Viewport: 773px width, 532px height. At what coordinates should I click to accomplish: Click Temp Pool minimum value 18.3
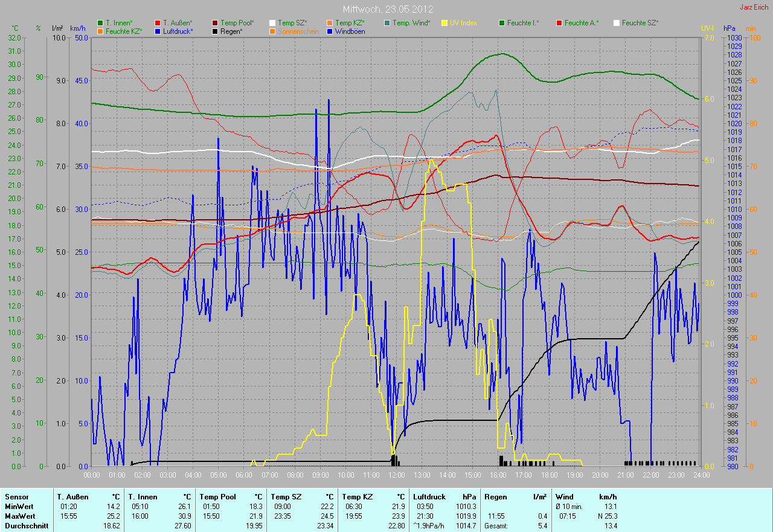pos(255,507)
